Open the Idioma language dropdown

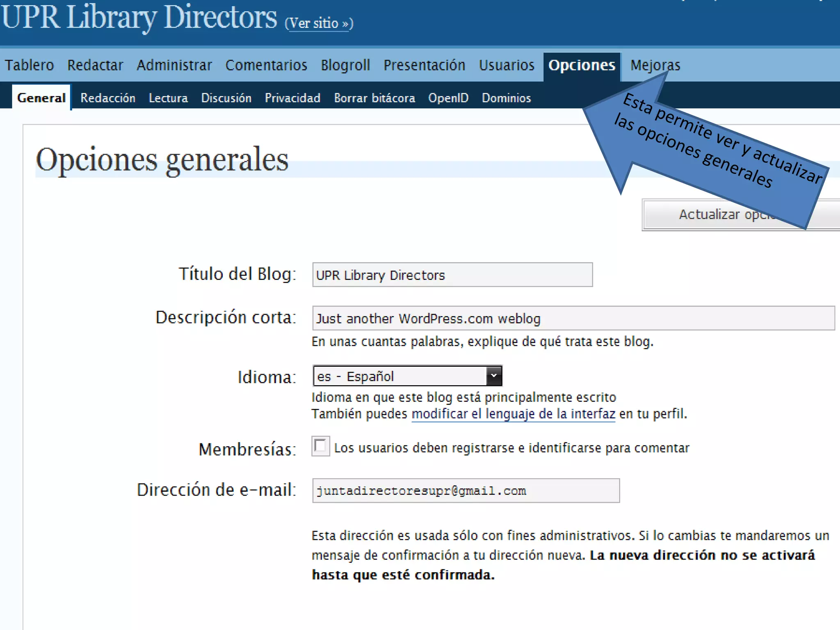pyautogui.click(x=407, y=376)
